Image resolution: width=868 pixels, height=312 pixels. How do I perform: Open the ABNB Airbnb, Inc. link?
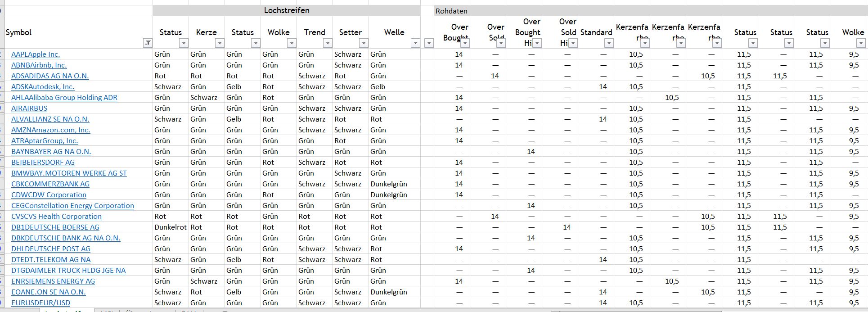click(39, 65)
